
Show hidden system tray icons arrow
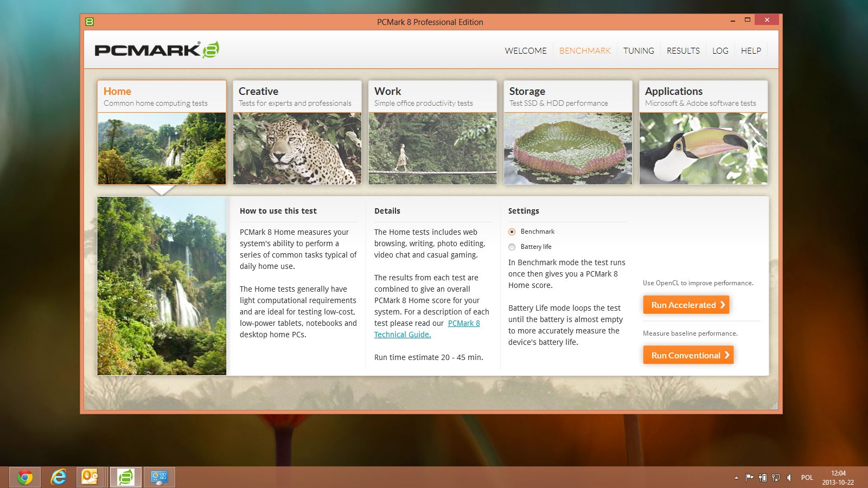pos(736,478)
